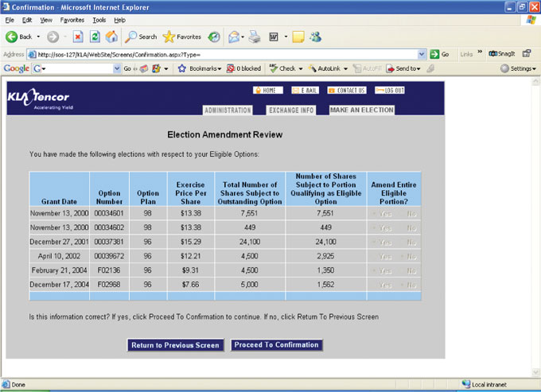Click the grey Forward arrow button
541x392 pixels.
(53, 37)
